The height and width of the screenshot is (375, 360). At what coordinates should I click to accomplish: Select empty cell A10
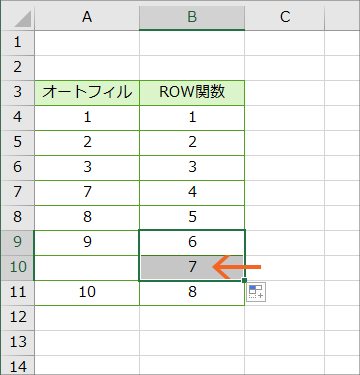[87, 268]
